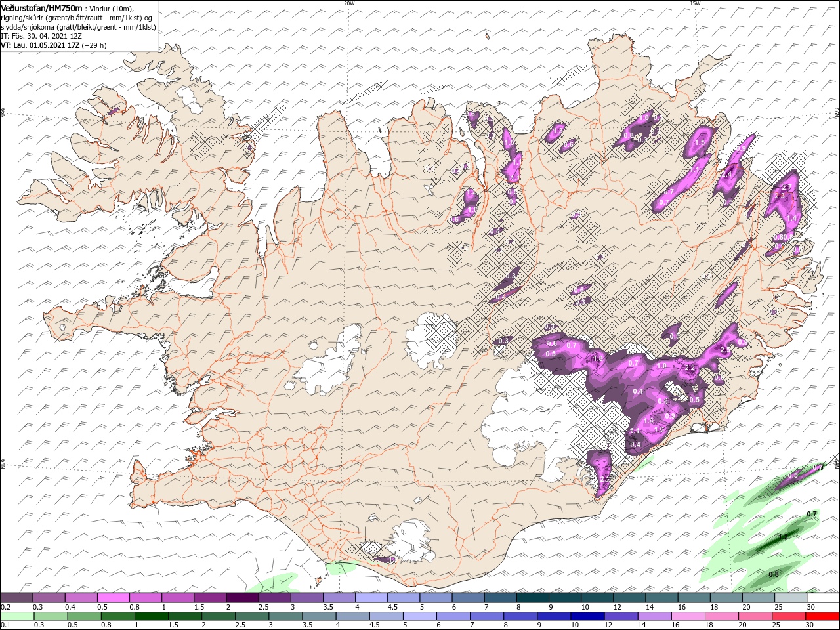The width and height of the screenshot is (840, 630).
Task: Pick the 0.2 swatch in the upper snow legend
Action: click(x=16, y=598)
